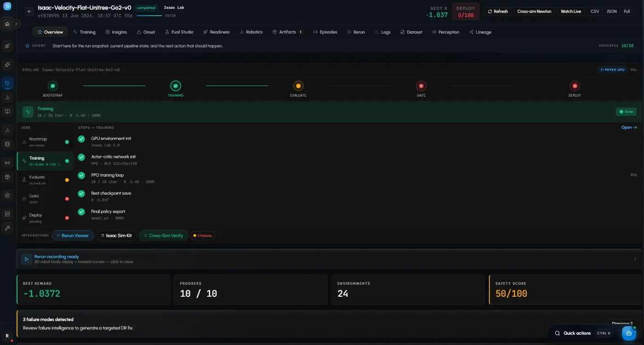Open the assistant robot chat button
The height and width of the screenshot is (345, 644).
(629, 333)
